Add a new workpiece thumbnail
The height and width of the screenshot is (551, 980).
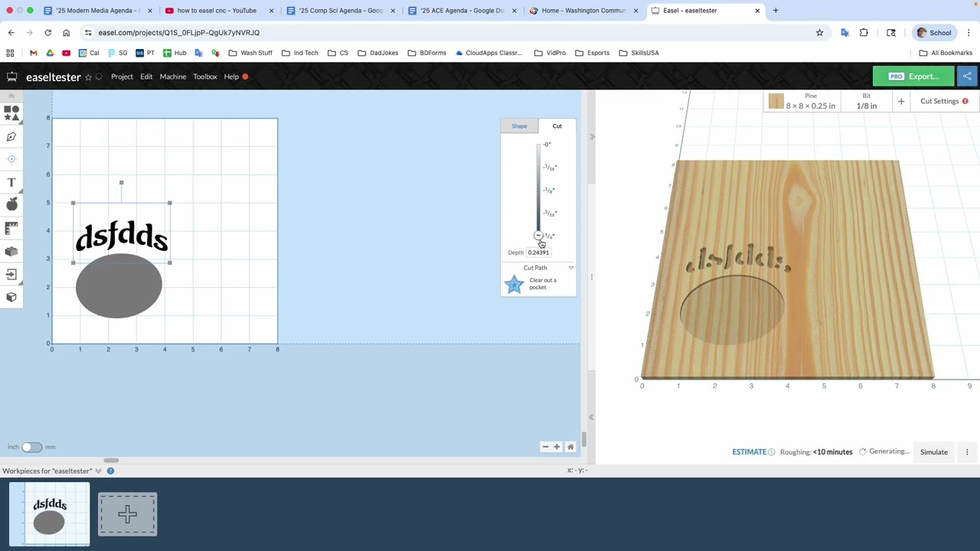128,514
